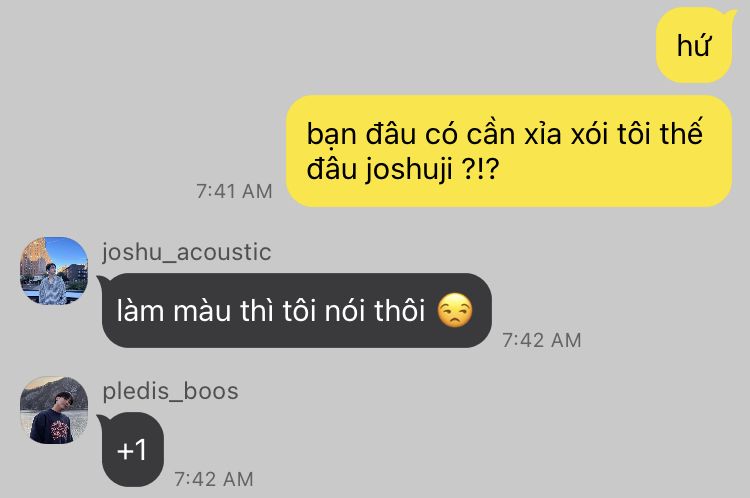Viewport: 750px width, 498px height.
Task: Tap the dark 'làm màu thì tôi nói thôi' bubble
Action: 295,310
